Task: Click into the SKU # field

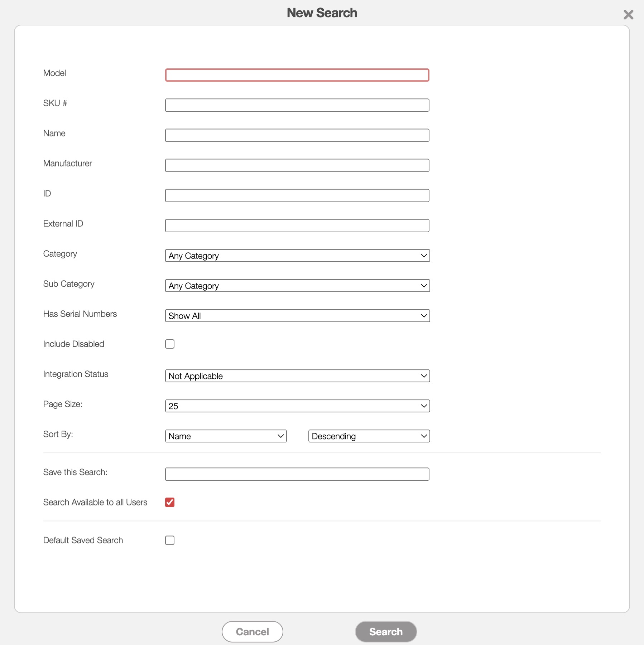Action: tap(297, 105)
